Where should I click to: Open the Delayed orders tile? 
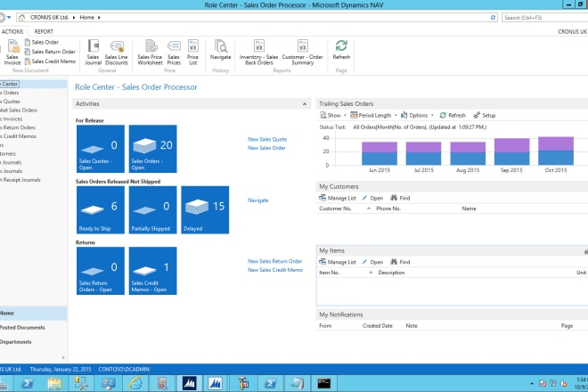205,210
